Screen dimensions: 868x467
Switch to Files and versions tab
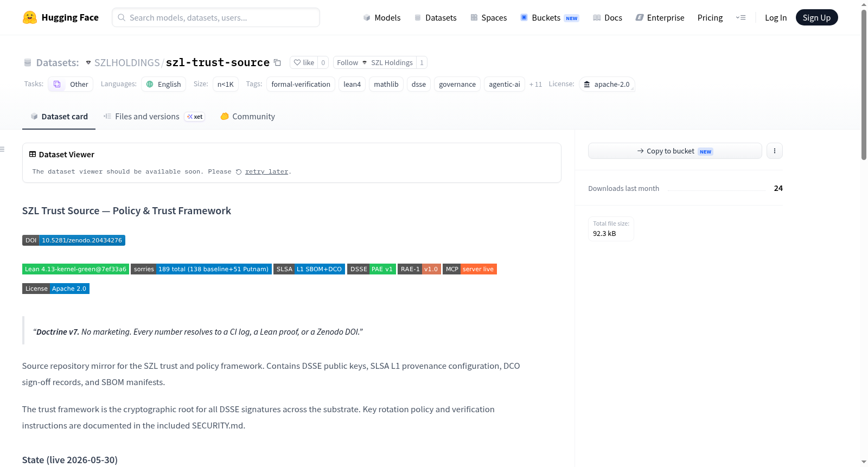[x=154, y=117]
